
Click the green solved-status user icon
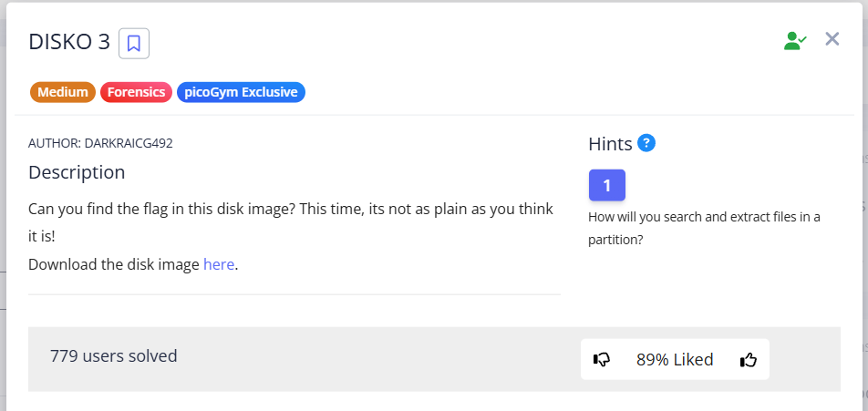(795, 40)
